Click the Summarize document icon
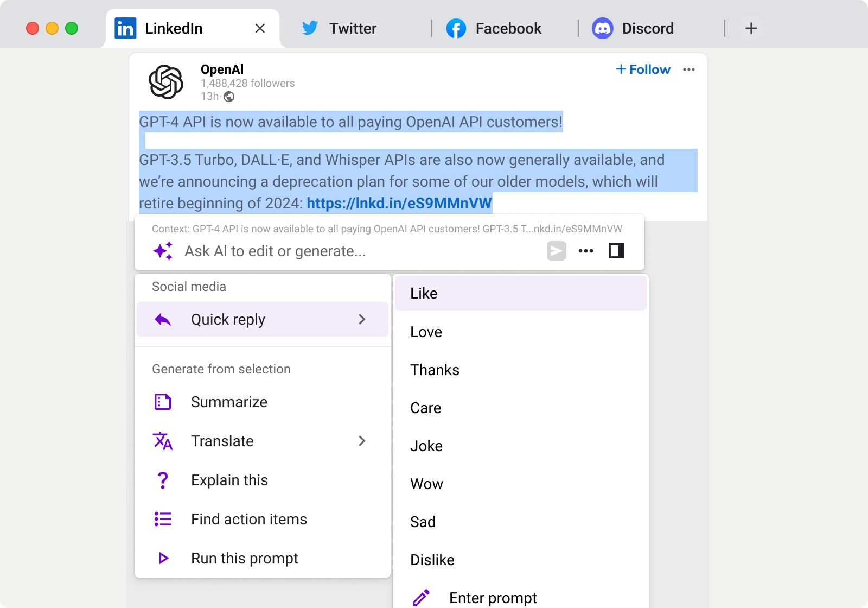 coord(163,402)
